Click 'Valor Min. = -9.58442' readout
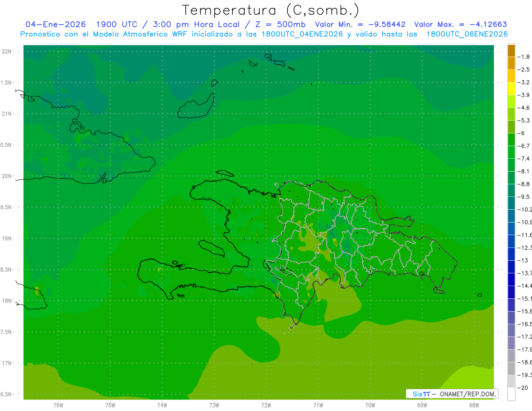The width and height of the screenshot is (532, 411). (x=360, y=24)
